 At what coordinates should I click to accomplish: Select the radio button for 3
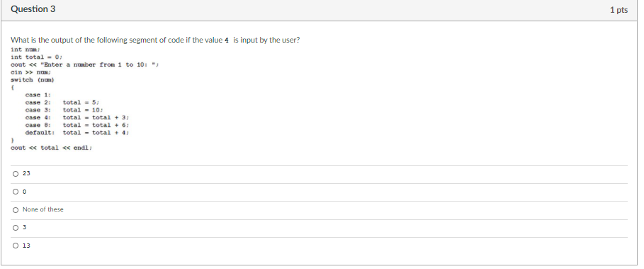point(16,228)
